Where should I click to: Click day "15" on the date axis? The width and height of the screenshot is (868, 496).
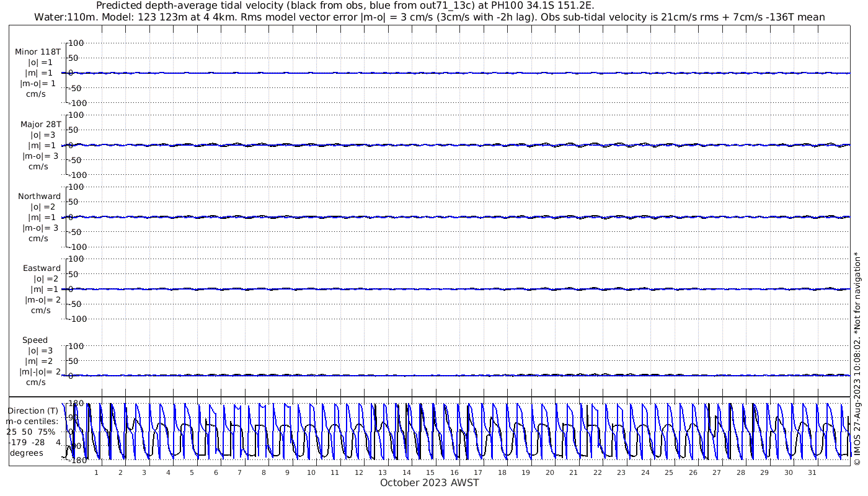[430, 472]
